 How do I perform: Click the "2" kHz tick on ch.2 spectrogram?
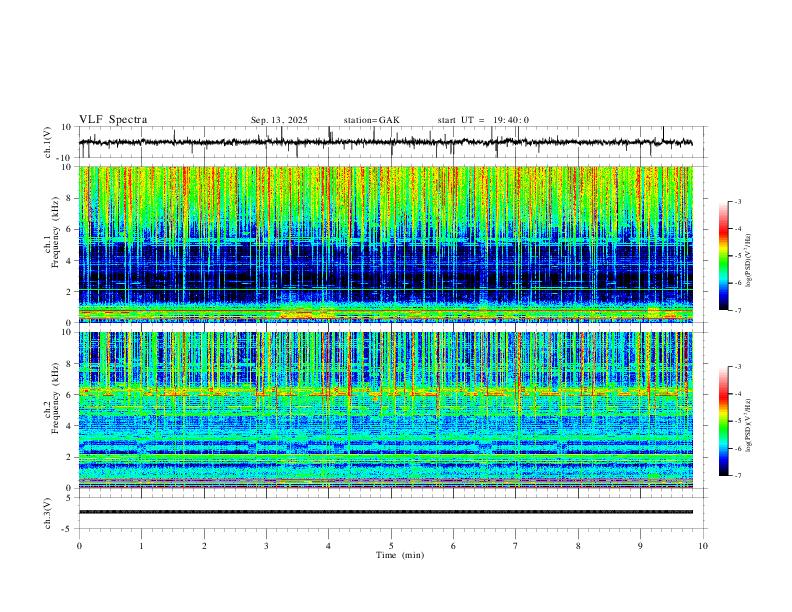[x=69, y=457]
